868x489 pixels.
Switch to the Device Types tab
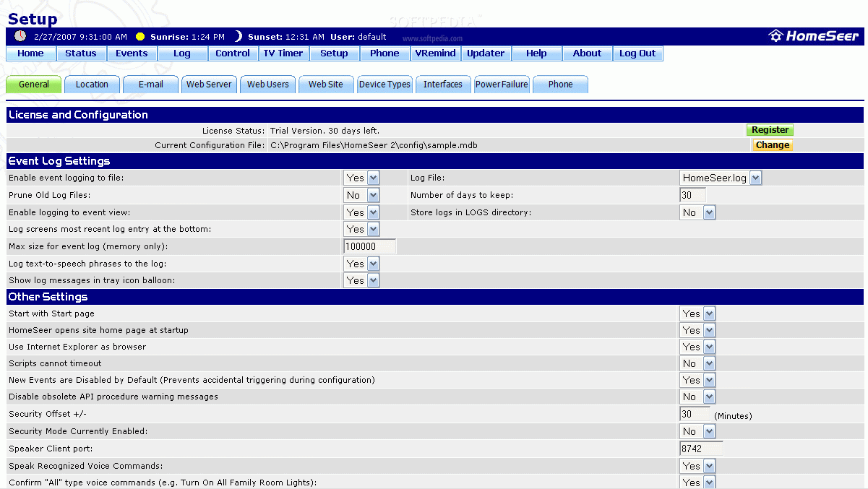pyautogui.click(x=384, y=85)
